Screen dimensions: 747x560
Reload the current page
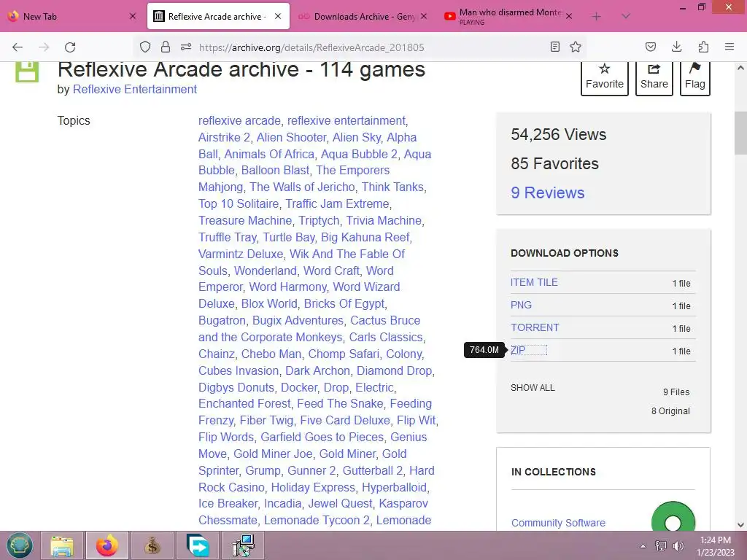70,47
